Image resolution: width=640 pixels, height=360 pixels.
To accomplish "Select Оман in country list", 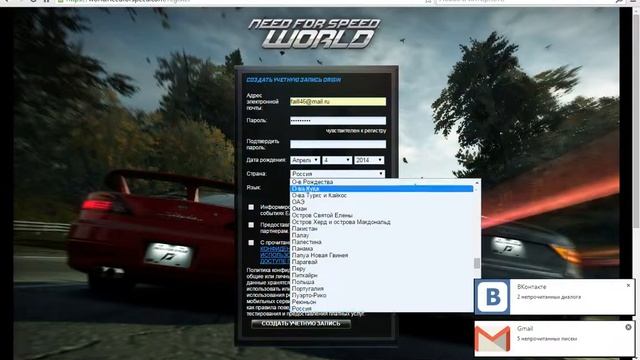I will 382,208.
